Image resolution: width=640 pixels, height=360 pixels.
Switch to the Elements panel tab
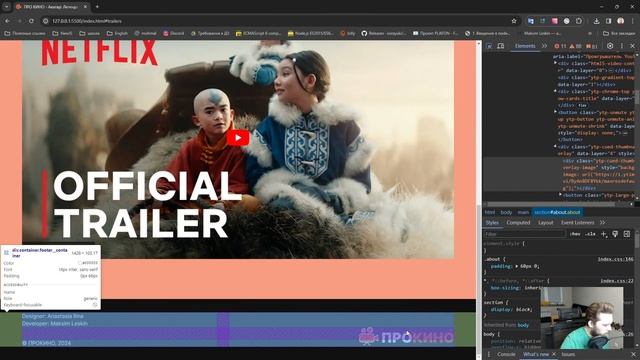(x=525, y=46)
